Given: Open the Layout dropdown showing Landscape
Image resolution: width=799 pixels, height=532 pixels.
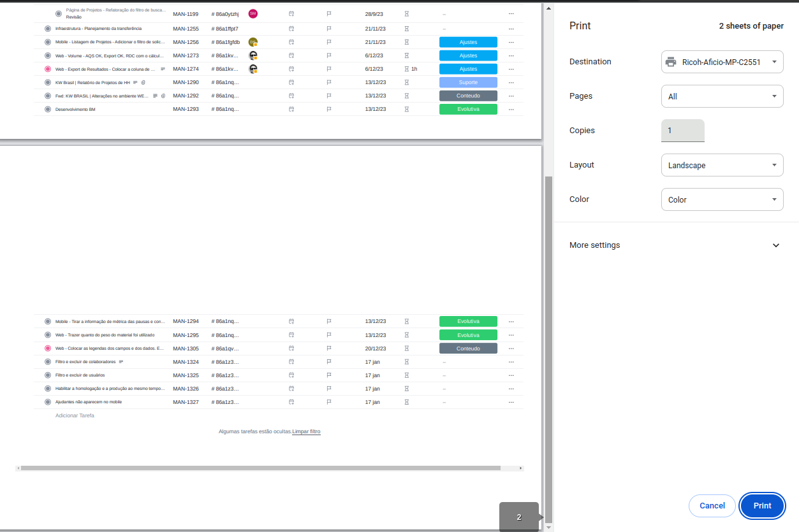Looking at the screenshot, I should (x=722, y=165).
